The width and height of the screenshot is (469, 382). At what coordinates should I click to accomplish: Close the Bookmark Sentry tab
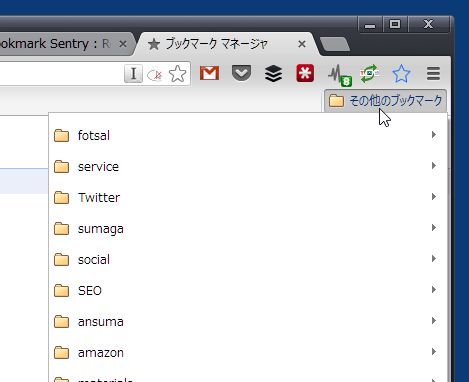(123, 44)
